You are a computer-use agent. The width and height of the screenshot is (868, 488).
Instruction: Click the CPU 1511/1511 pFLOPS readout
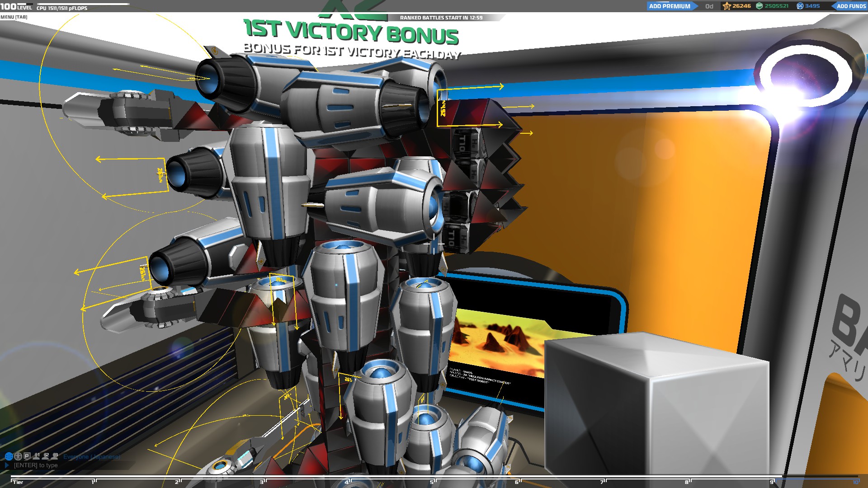tap(62, 8)
